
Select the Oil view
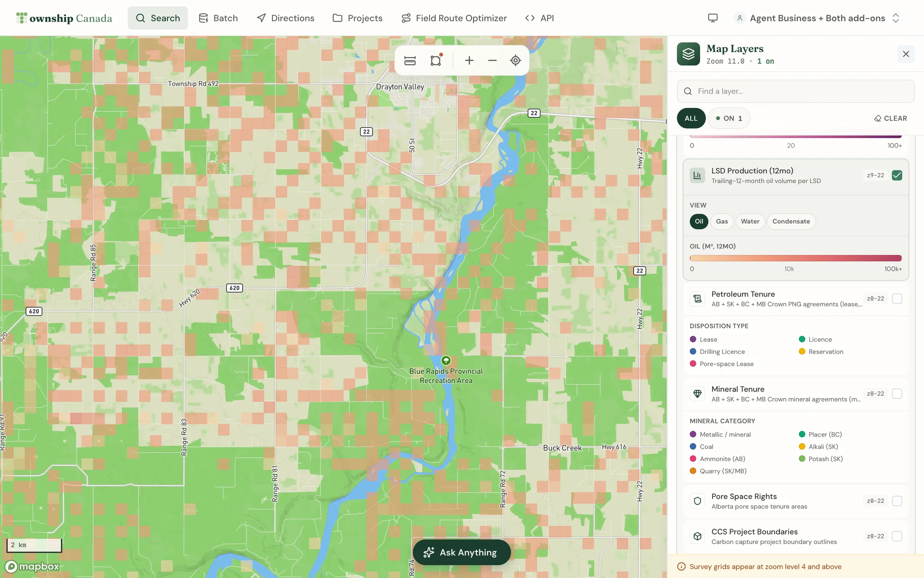[x=699, y=222]
